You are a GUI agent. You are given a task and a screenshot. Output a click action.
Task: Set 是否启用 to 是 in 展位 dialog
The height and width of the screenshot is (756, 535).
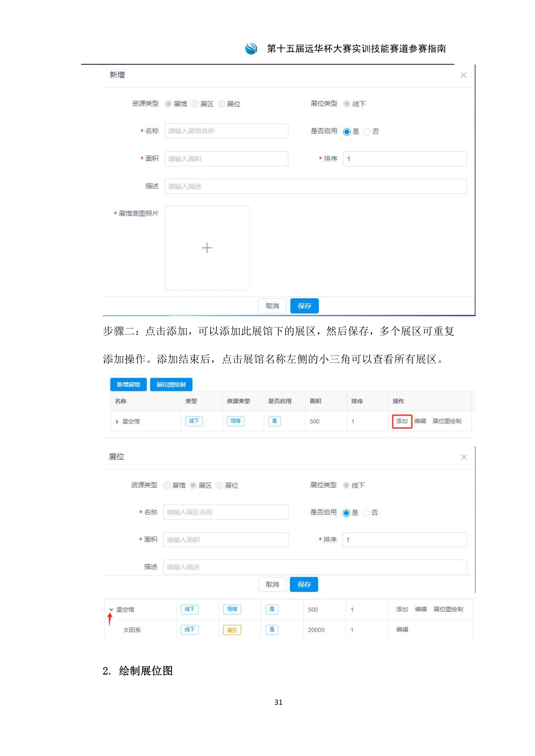coord(346,513)
